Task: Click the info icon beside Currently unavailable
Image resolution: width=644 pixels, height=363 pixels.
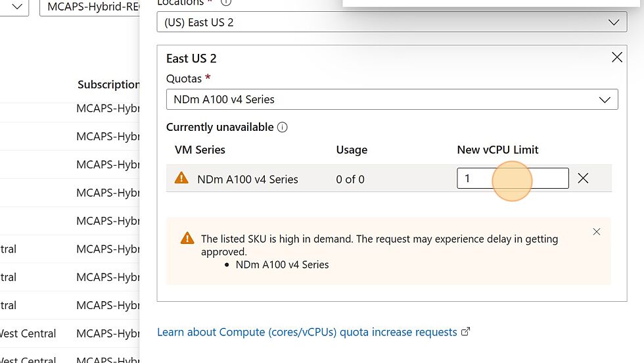Action: tap(282, 127)
